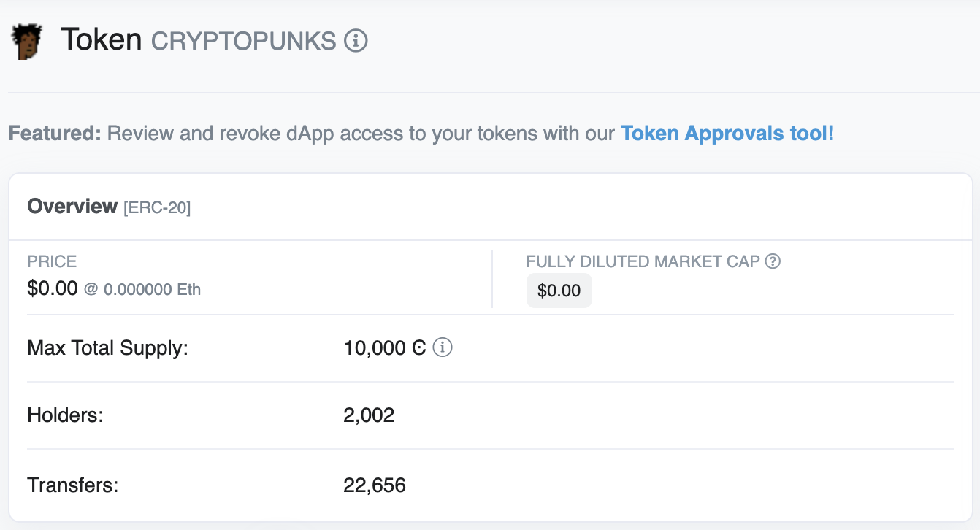Screen dimensions: 980x530
Task: Click the Transfers row label
Action: click(x=72, y=484)
